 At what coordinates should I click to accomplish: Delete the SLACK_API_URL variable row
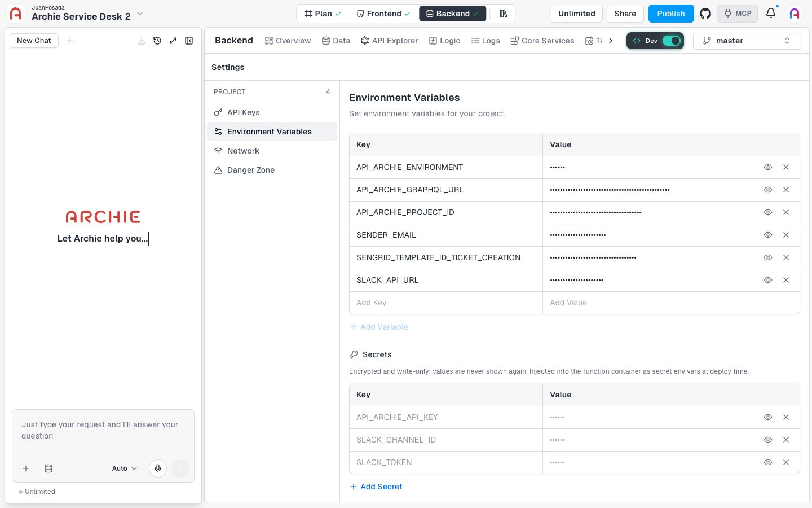[x=786, y=280]
